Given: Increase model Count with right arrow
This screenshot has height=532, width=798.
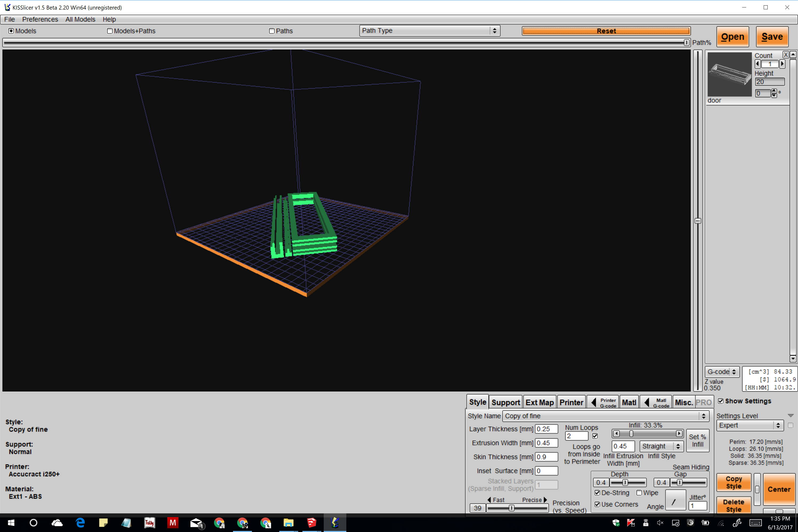Looking at the screenshot, I should [x=782, y=64].
